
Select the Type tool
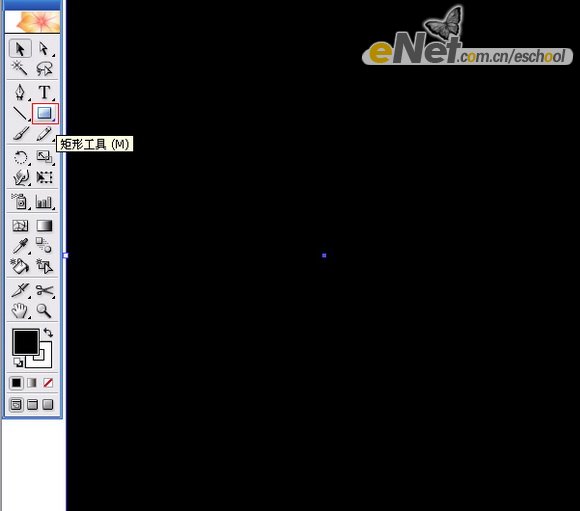44,92
